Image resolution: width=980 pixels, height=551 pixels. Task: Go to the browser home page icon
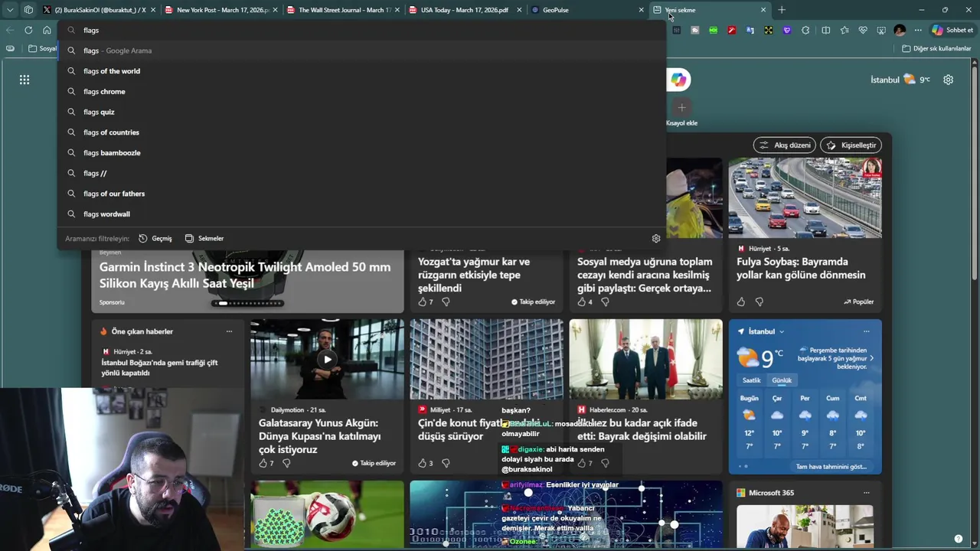tap(47, 30)
